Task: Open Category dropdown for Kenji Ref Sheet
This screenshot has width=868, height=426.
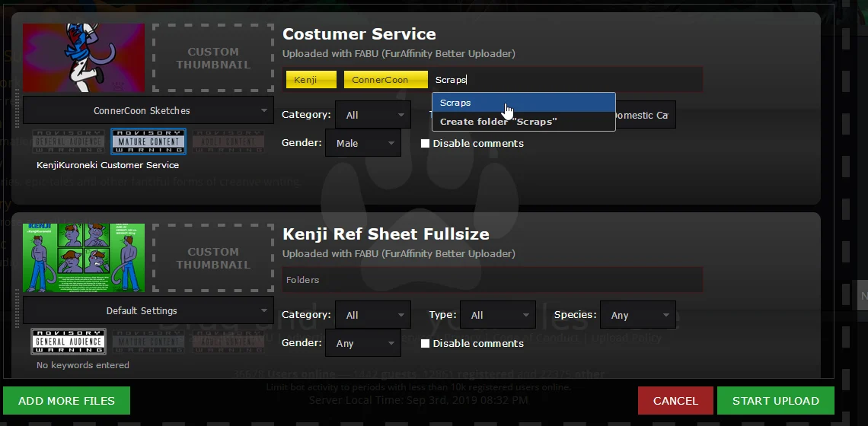Action: click(373, 316)
